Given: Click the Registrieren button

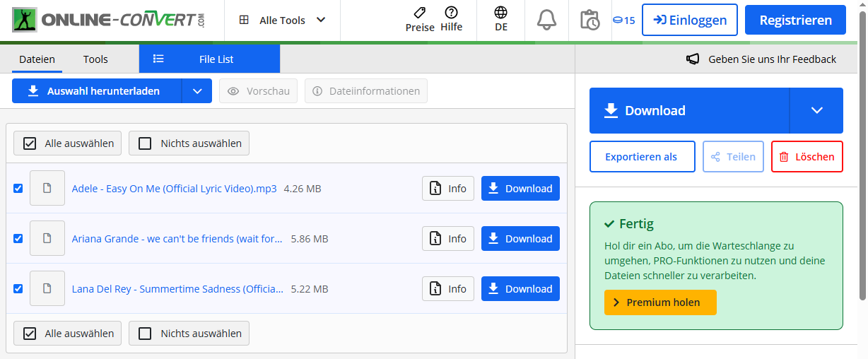Looking at the screenshot, I should click(795, 20).
